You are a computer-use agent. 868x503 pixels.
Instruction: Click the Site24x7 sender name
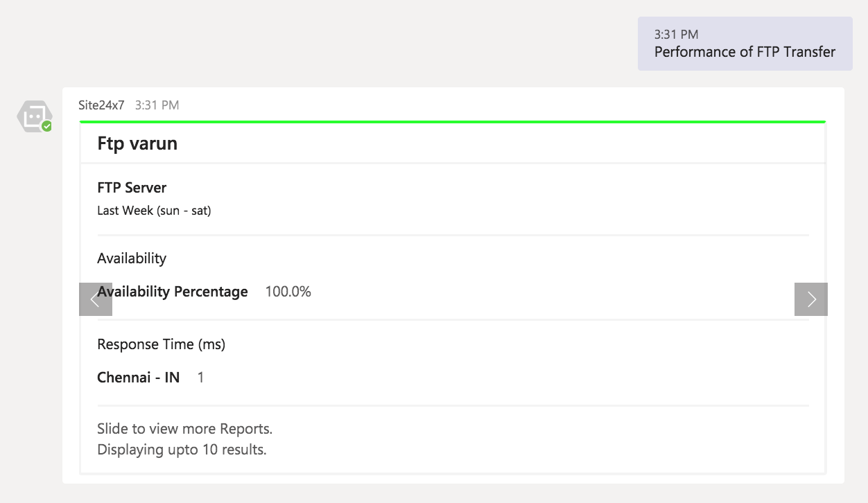pos(101,105)
